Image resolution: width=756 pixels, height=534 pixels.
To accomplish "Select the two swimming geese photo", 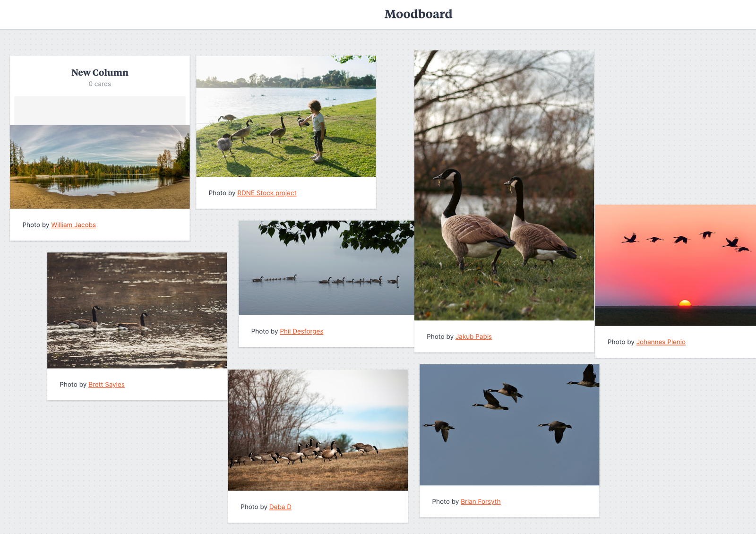I will 137,310.
